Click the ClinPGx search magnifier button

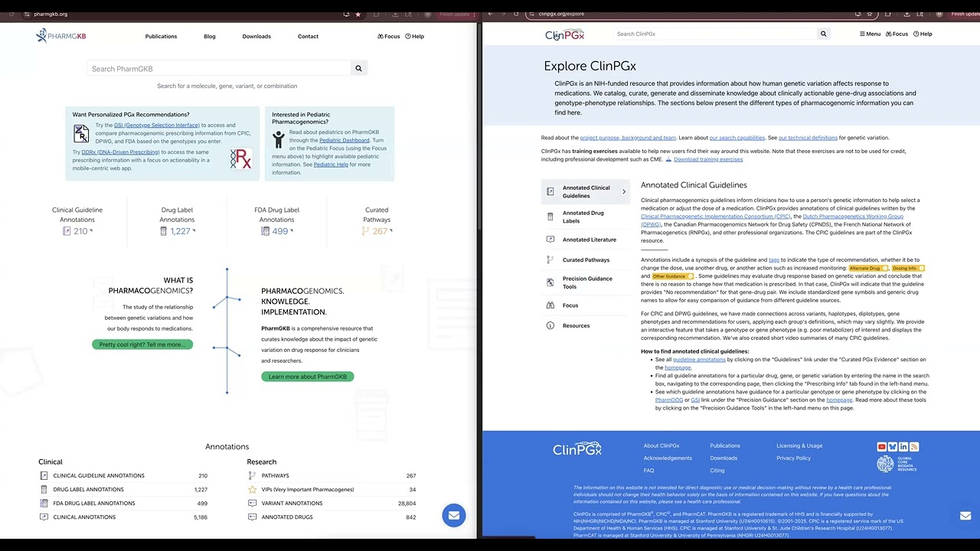pos(823,34)
